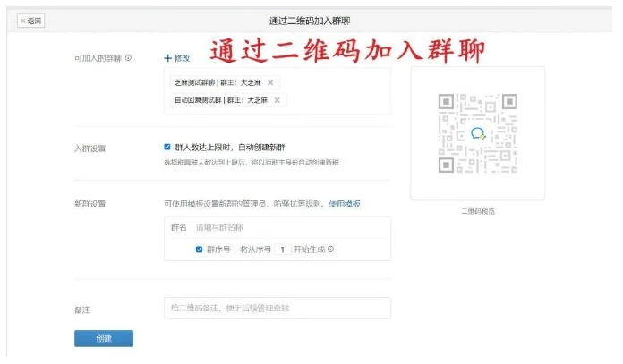Remove 芝麻测试群聊 group with its X icon
Viewport: 623px width, 364px height.
tap(270, 82)
